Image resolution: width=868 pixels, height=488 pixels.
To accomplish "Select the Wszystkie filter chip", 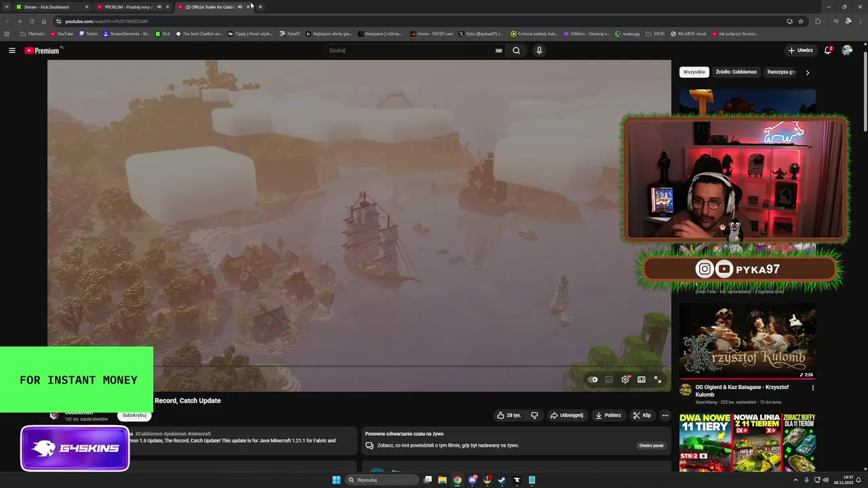I will [x=694, y=72].
